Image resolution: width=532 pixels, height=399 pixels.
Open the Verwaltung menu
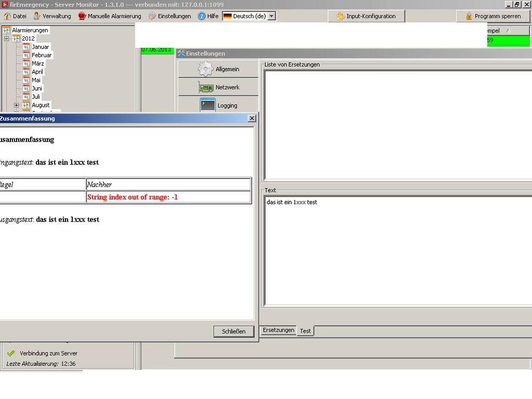[52, 16]
